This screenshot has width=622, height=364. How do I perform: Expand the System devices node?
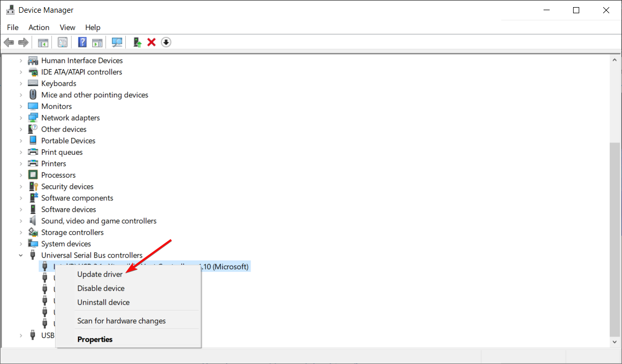pyautogui.click(x=21, y=244)
